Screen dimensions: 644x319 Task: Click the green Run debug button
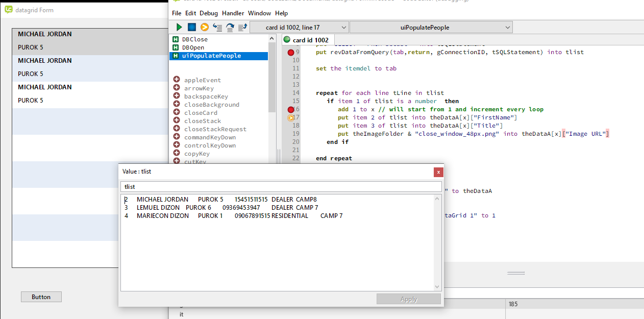pos(179,27)
